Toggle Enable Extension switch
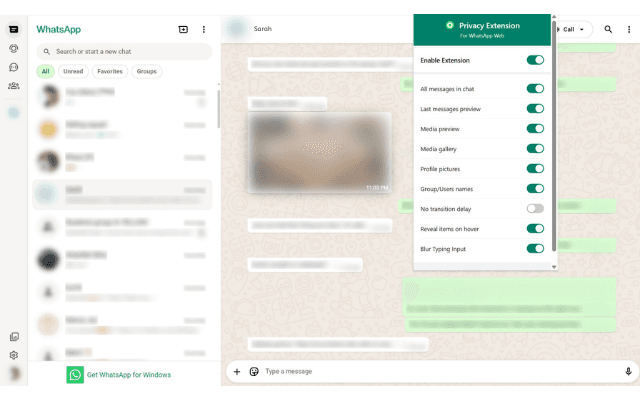The height and width of the screenshot is (400, 640). pos(535,60)
